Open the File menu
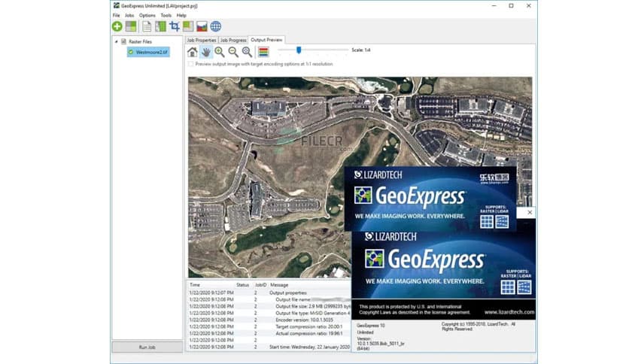 [117, 15]
